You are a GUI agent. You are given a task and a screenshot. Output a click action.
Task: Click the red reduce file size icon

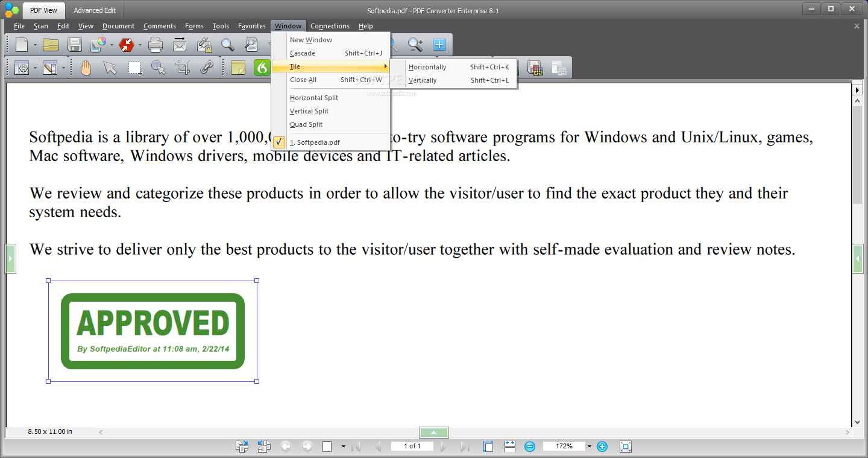127,45
